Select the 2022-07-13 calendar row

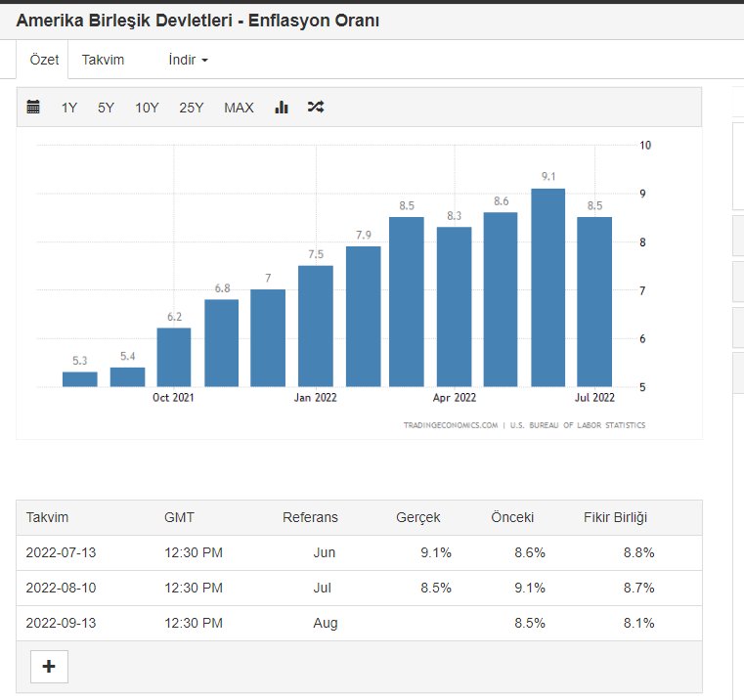[61, 552]
